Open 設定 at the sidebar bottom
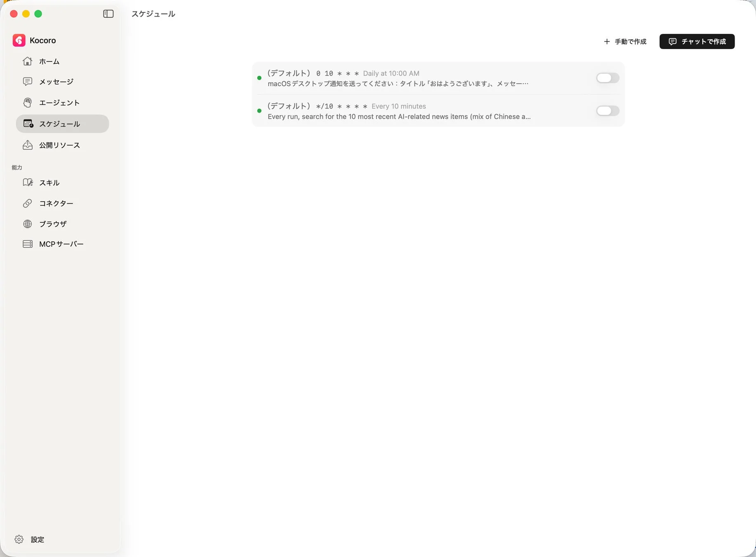Viewport: 756px width, 557px height. [29, 539]
